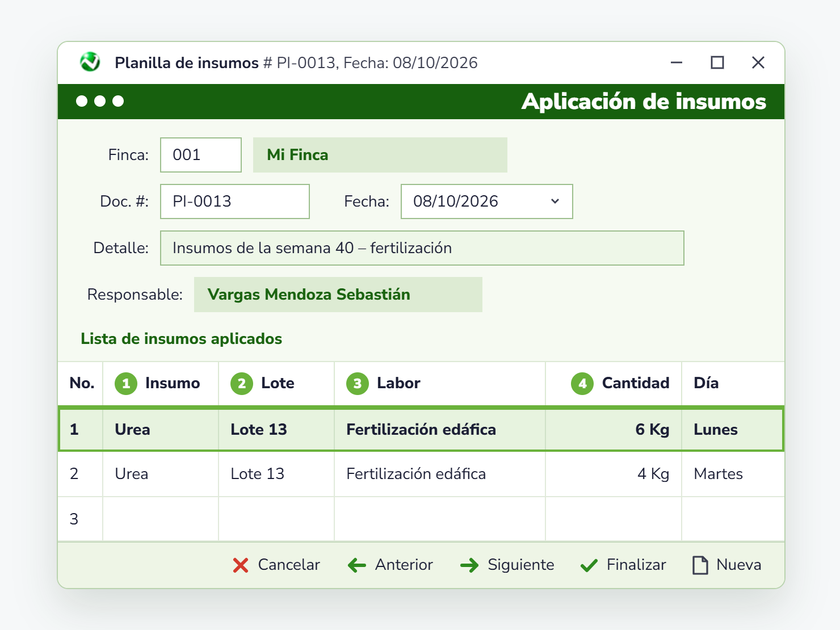The height and width of the screenshot is (630, 840).
Task: Click the Detalle text field
Action: (422, 248)
